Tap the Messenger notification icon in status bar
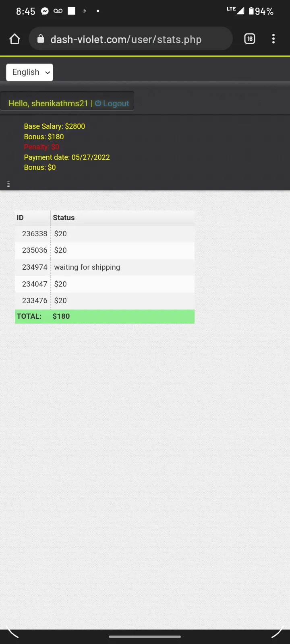The height and width of the screenshot is (644, 290). click(x=45, y=11)
